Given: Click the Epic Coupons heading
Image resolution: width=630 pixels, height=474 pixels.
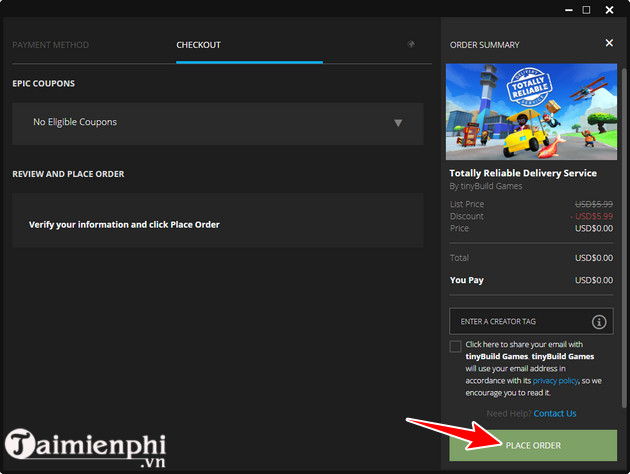Looking at the screenshot, I should coord(43,84).
